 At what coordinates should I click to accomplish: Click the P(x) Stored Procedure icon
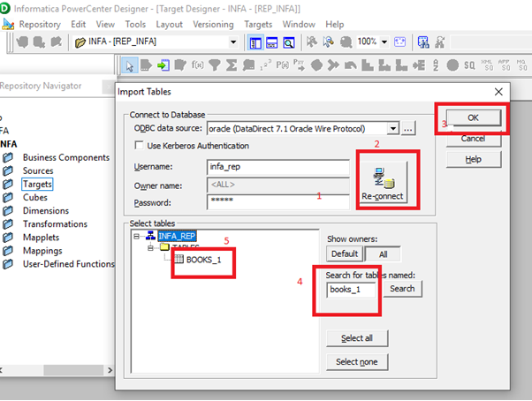tap(282, 64)
